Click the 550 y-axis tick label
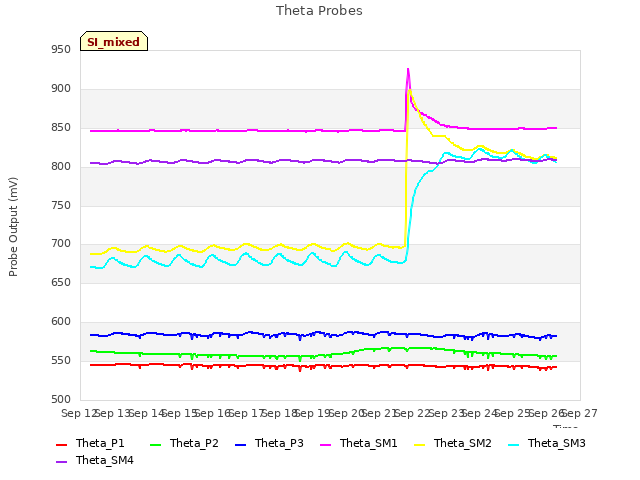The width and height of the screenshot is (640, 480). (61, 360)
